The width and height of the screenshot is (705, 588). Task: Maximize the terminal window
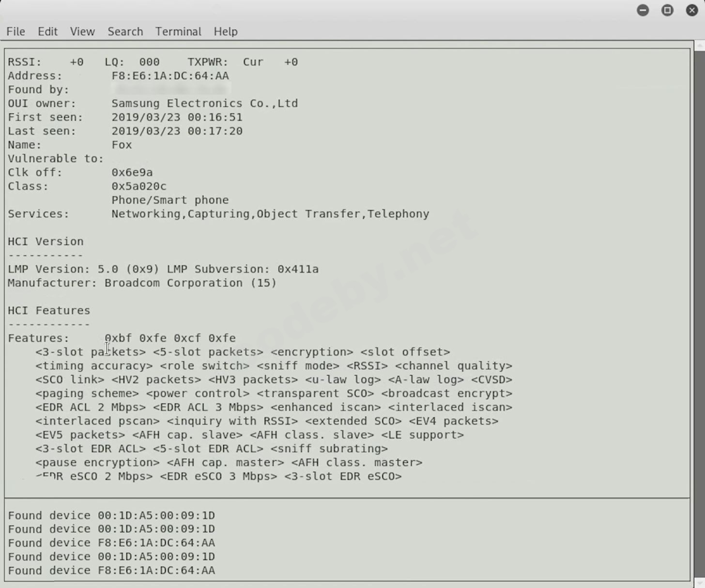(667, 10)
